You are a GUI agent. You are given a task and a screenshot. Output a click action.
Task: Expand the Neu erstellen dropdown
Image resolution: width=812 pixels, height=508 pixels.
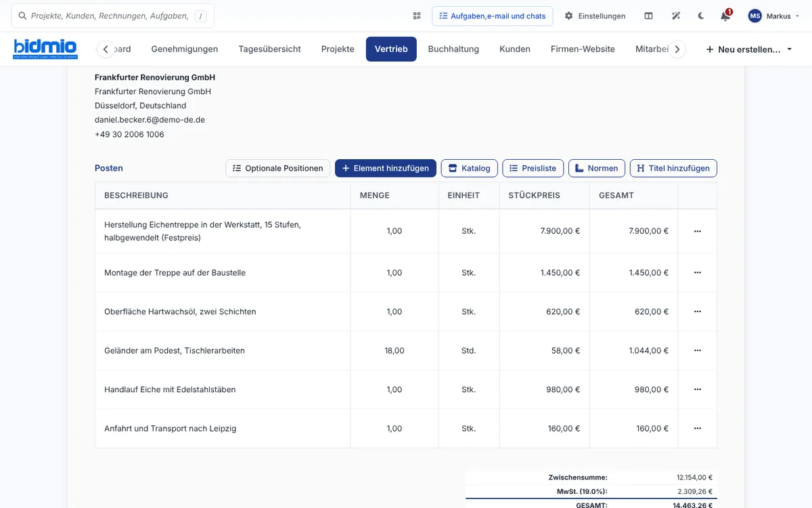(748, 49)
